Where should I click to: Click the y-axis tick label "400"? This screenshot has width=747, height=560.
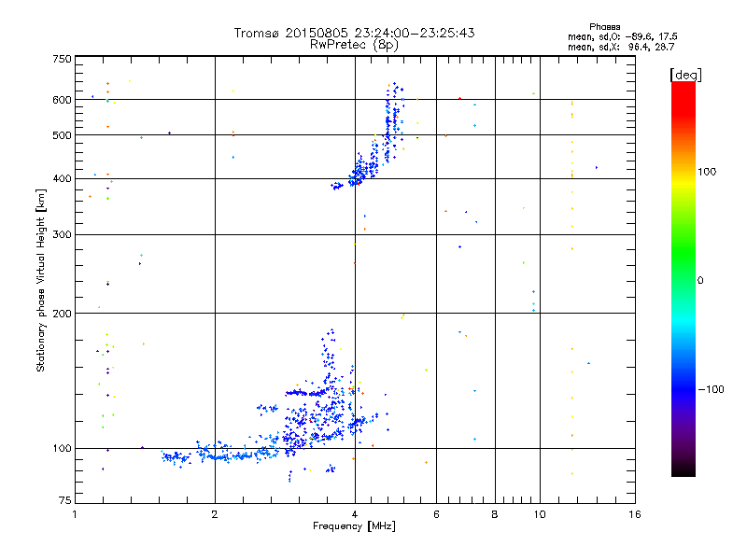62,179
